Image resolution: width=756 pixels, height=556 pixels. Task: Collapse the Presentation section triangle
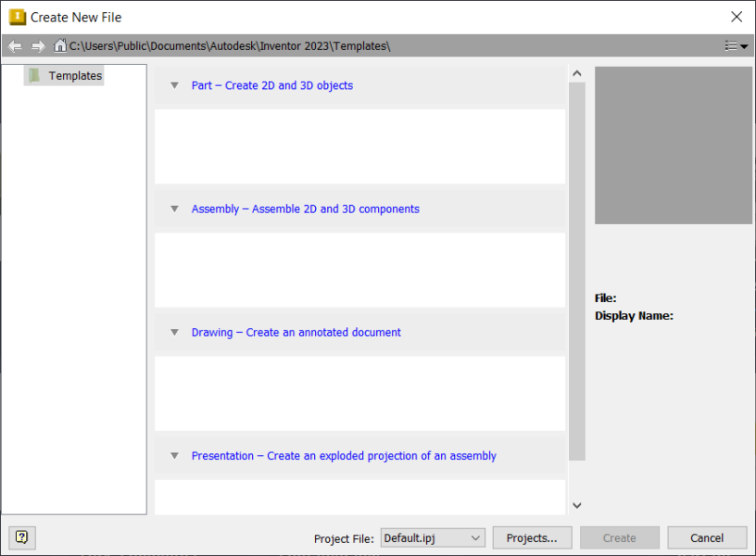(174, 456)
